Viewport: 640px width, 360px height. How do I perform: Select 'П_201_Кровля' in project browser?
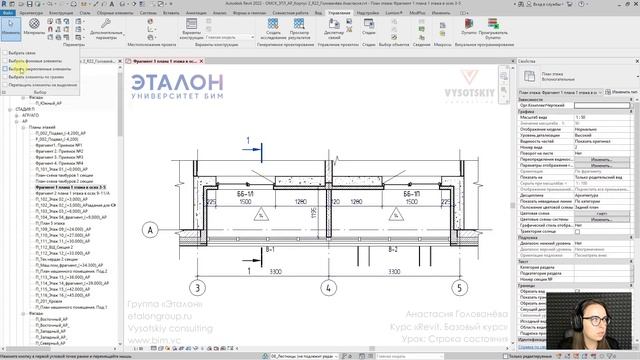tap(49, 301)
